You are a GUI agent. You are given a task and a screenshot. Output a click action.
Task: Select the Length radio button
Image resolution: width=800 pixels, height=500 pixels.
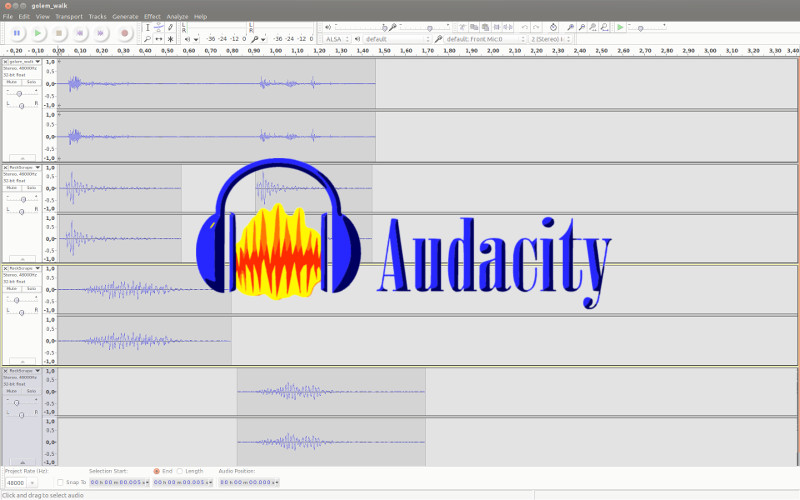coord(180,471)
